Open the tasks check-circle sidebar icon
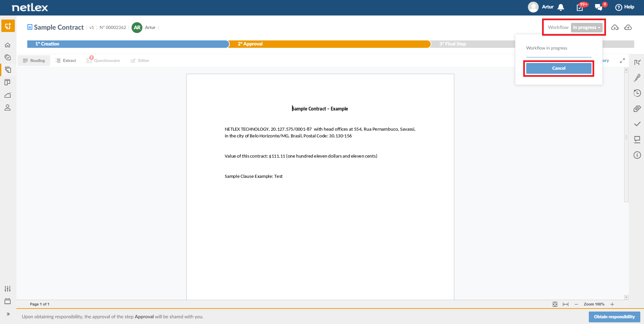 coord(7,57)
